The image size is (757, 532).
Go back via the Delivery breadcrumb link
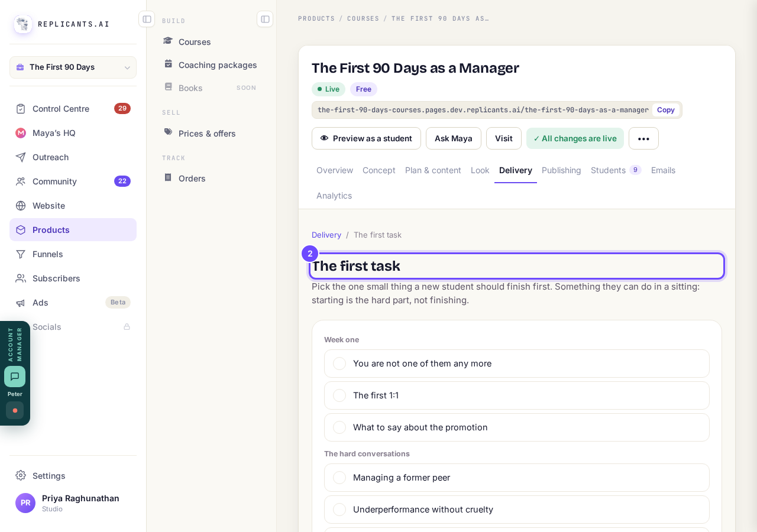(x=326, y=235)
